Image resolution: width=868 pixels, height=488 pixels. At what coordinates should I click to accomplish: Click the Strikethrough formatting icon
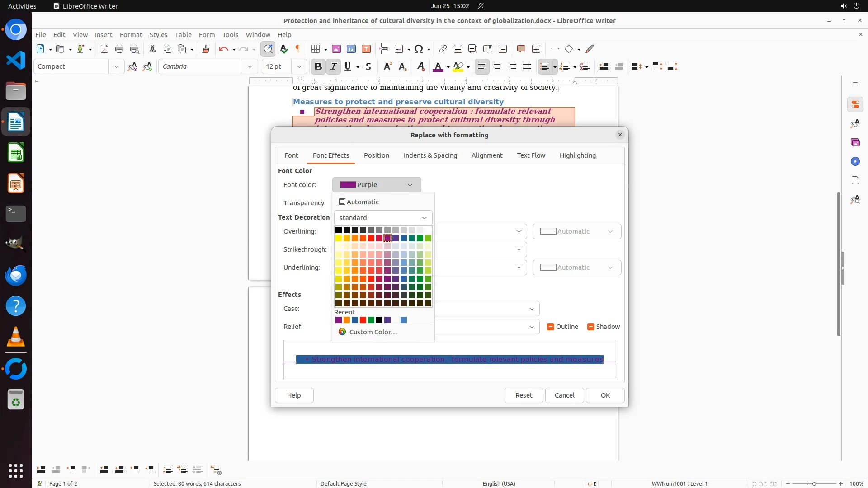point(368,66)
